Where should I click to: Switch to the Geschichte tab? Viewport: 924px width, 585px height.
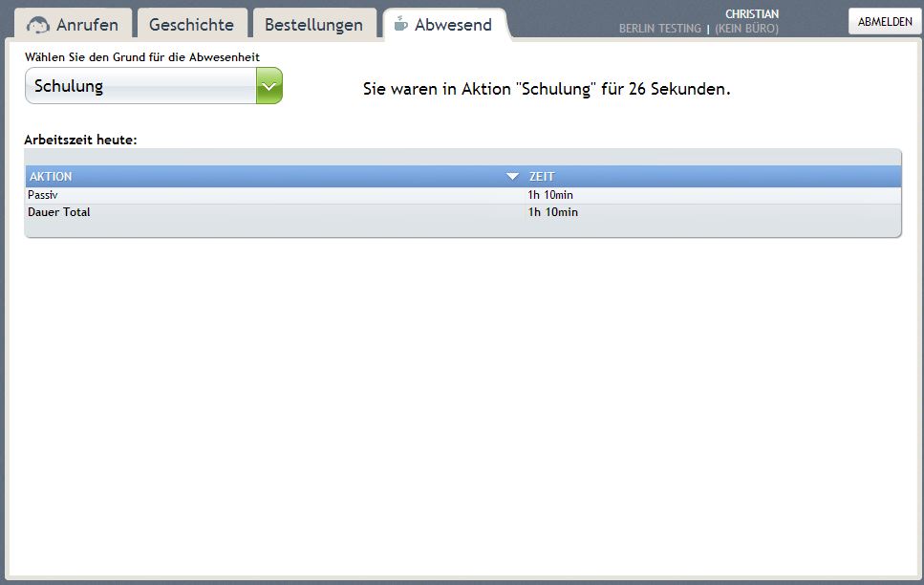click(191, 25)
